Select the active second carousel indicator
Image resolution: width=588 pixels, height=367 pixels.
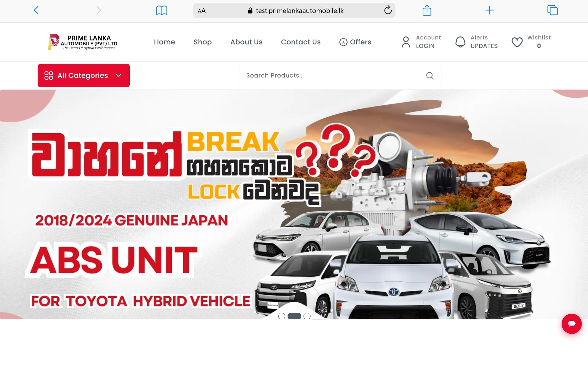pyautogui.click(x=294, y=316)
